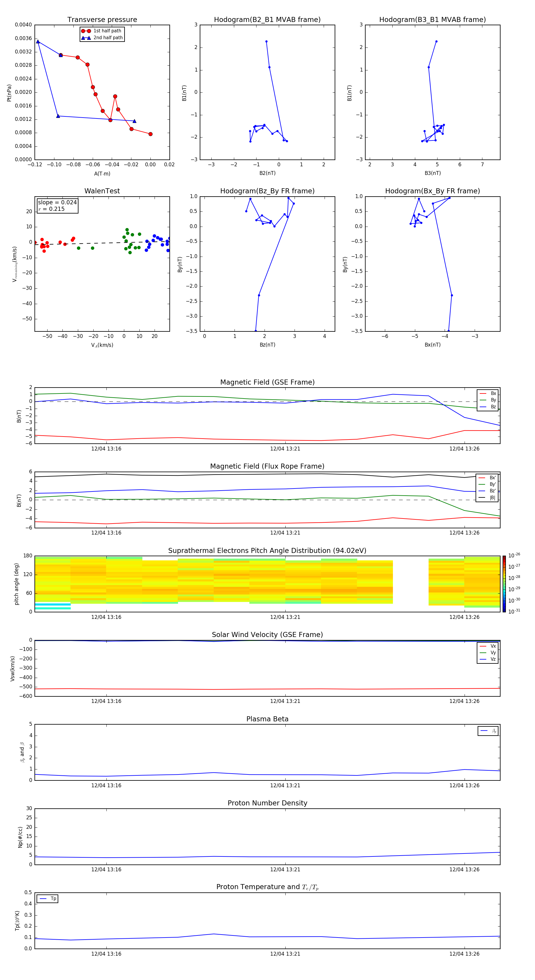The image size is (535, 980).
Task: Click the Bz(nT) x-axis label
Action: [267, 345]
